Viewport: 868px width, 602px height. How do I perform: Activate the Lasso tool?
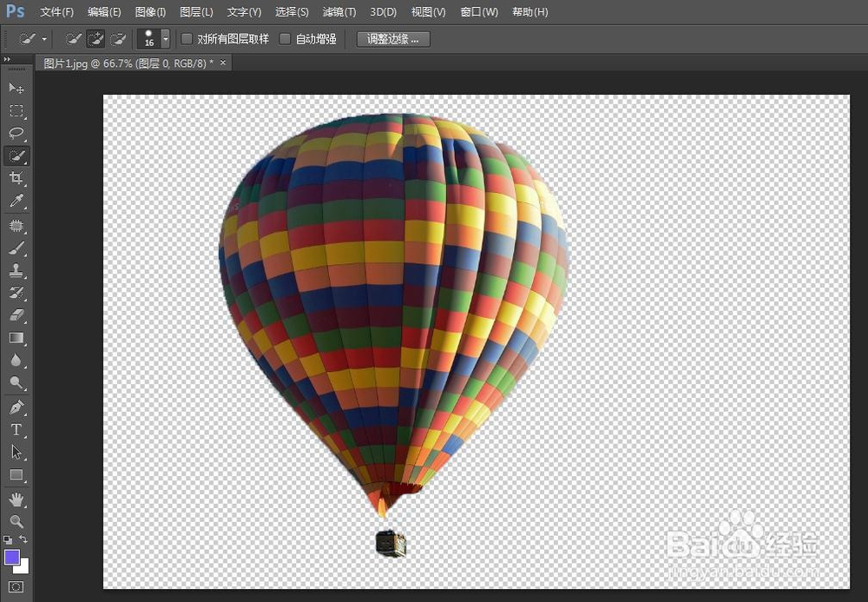(x=16, y=133)
